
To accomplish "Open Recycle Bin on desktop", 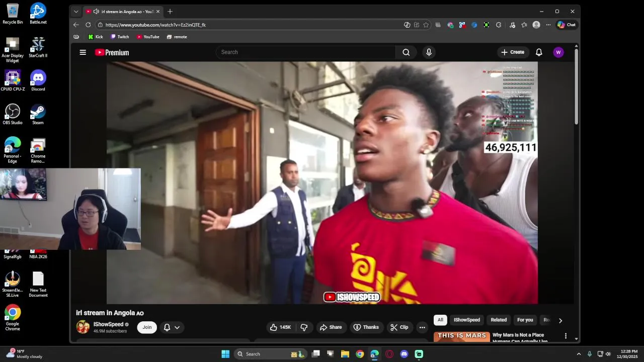I will (13, 14).
